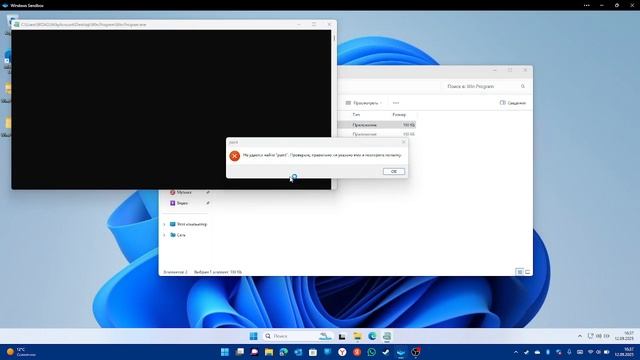Click the battery icon in host tray

click(607, 352)
